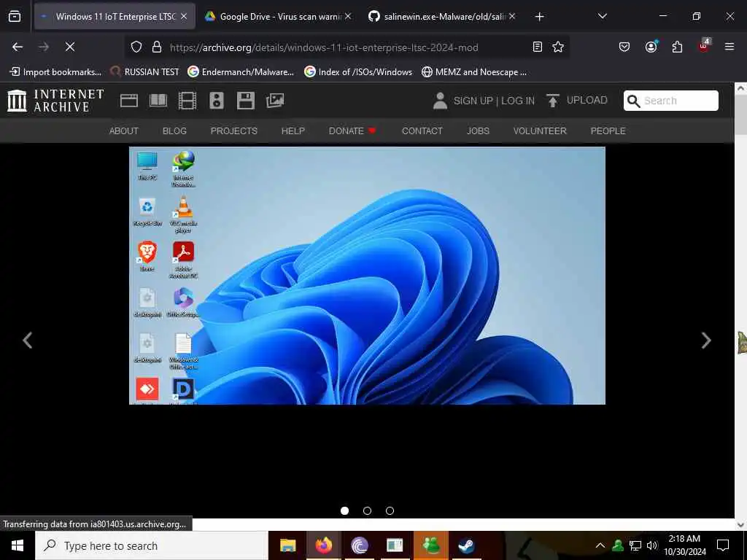This screenshot has height=560, width=747.
Task: Open a new tab with plus button
Action: pos(539,17)
